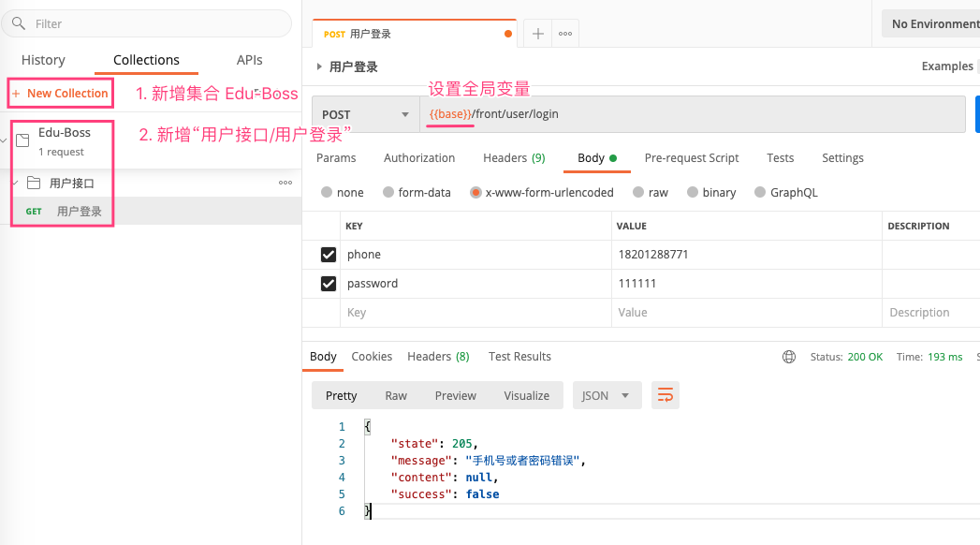
Task: Select the POST 用户登录 request tab
Action: click(x=414, y=34)
